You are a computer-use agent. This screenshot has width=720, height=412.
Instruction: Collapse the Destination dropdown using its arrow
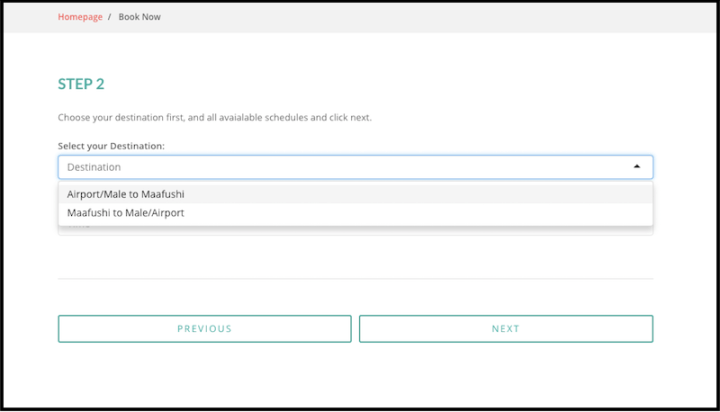636,167
